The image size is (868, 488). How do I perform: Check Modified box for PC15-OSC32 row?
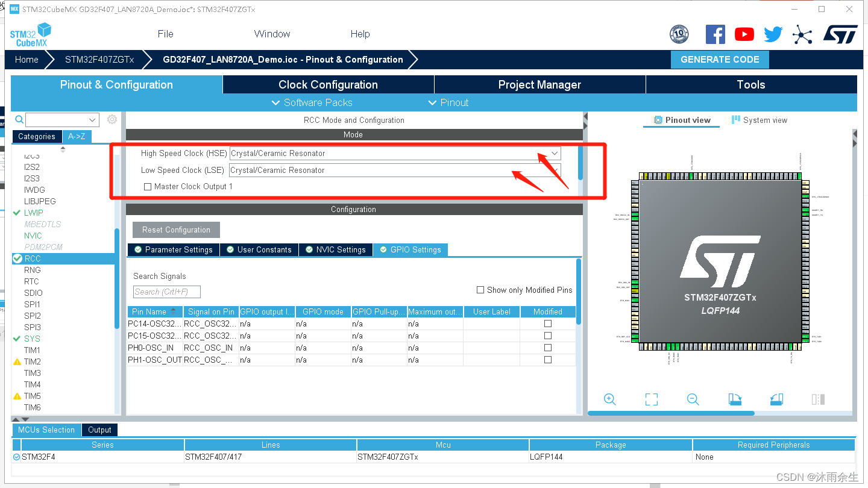point(548,336)
